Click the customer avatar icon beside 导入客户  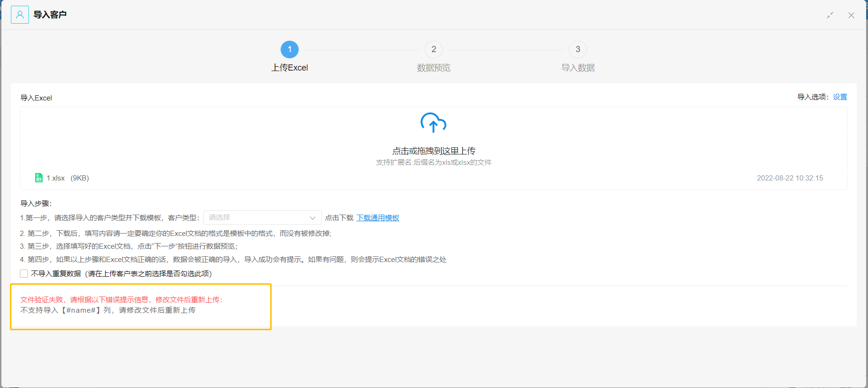click(20, 15)
